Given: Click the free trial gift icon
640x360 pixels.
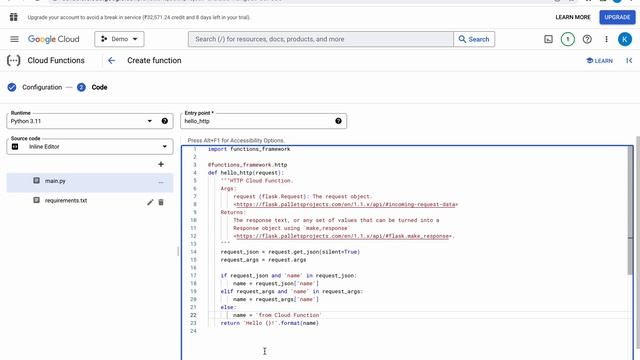Looking at the screenshot, I should click(13, 17).
